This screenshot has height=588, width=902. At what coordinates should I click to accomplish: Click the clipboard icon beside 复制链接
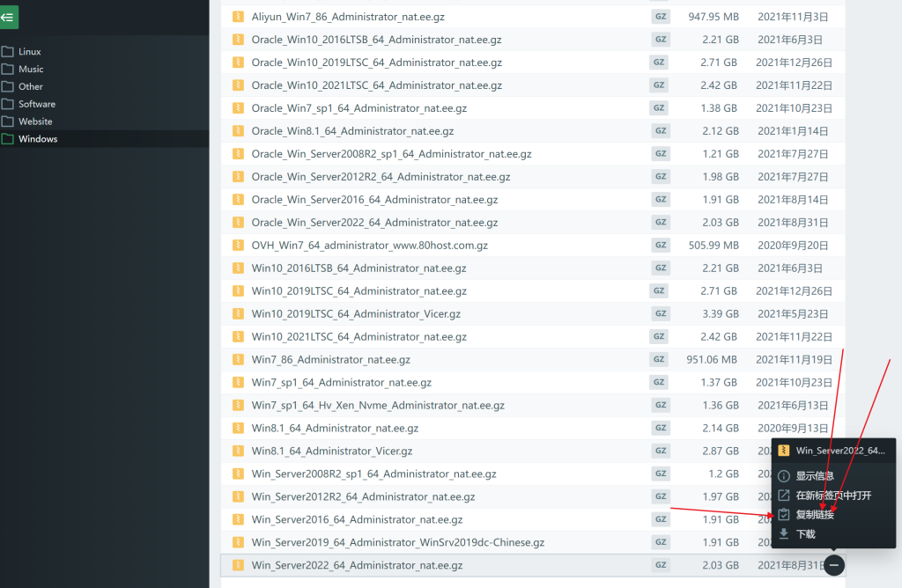783,514
